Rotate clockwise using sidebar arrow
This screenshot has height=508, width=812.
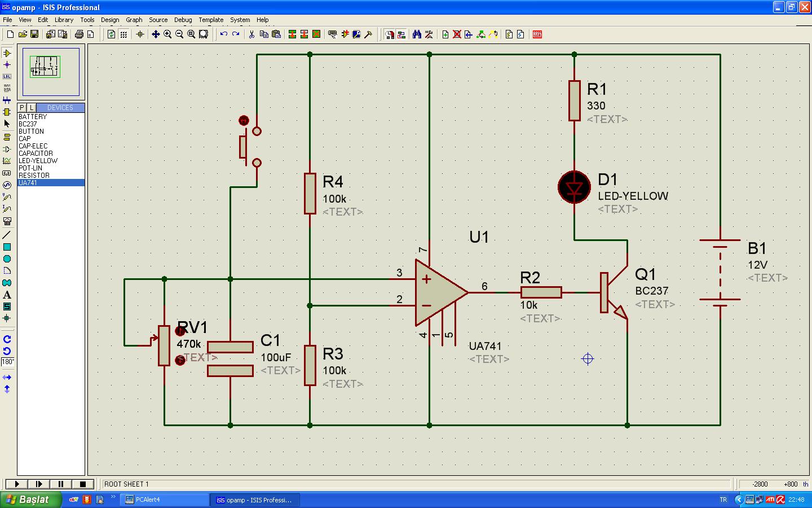(7, 339)
